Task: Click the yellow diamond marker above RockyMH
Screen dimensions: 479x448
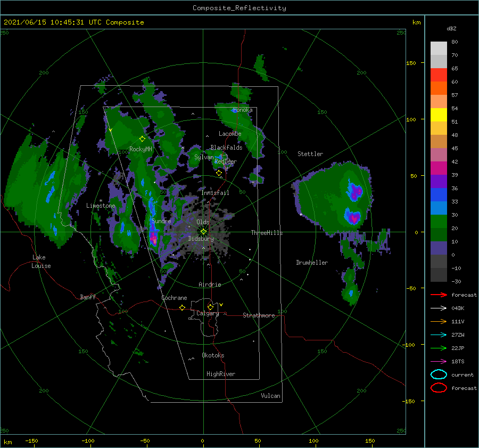Action: tap(142, 139)
